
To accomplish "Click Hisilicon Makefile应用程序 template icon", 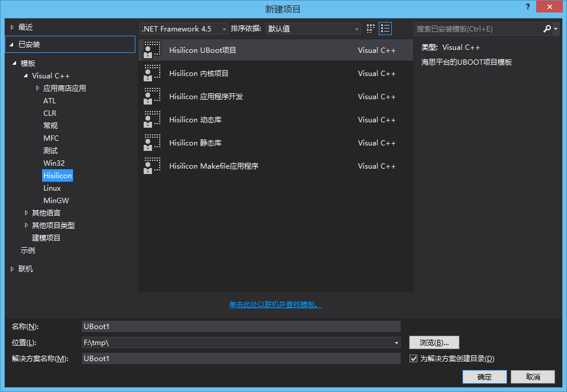I will (x=152, y=166).
